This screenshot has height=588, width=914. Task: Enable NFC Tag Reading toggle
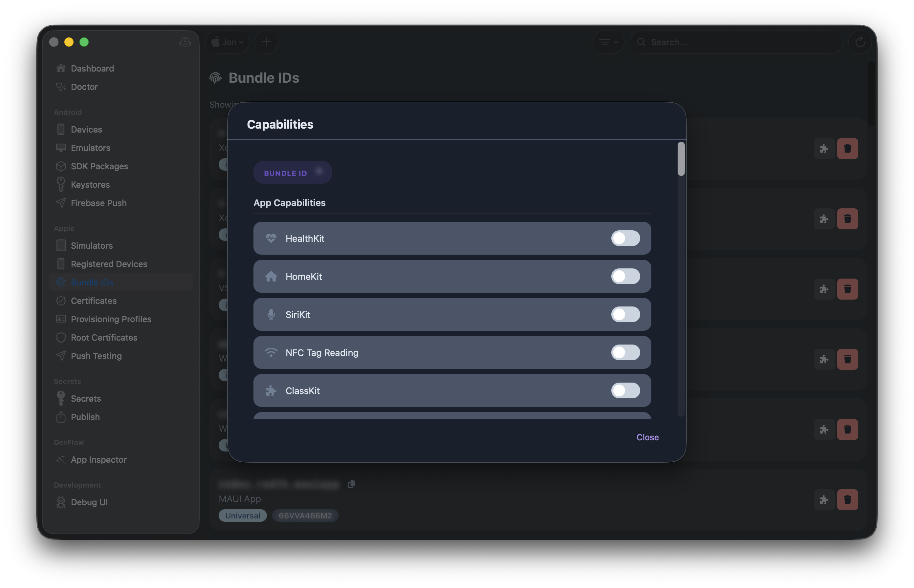[x=625, y=352]
